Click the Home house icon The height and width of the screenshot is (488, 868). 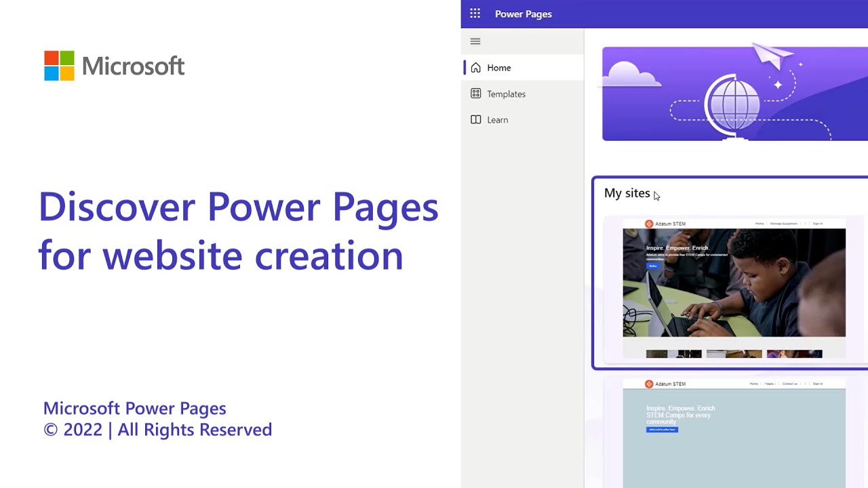pos(475,68)
